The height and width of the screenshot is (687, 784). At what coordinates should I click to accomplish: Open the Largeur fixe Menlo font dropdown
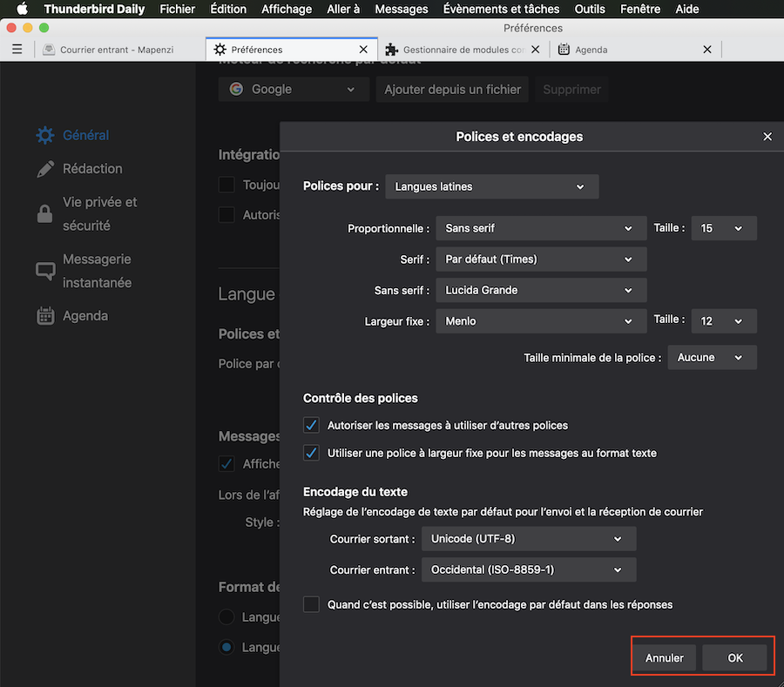[x=540, y=321]
